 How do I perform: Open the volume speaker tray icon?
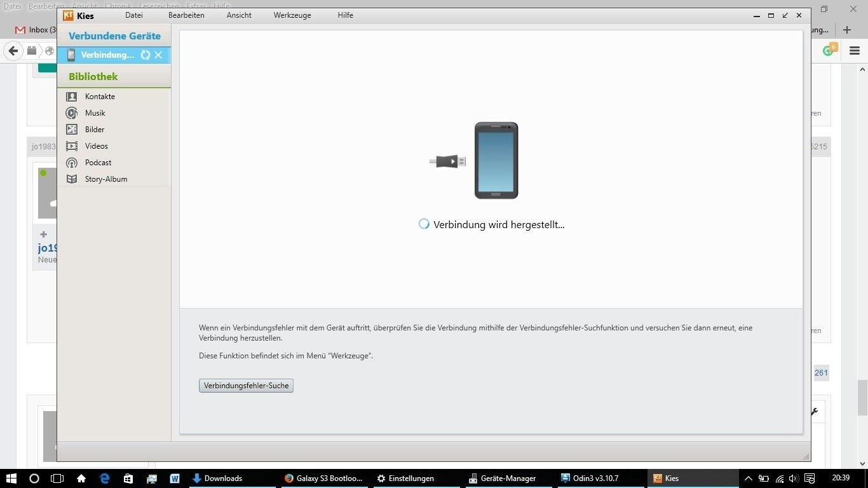794,478
